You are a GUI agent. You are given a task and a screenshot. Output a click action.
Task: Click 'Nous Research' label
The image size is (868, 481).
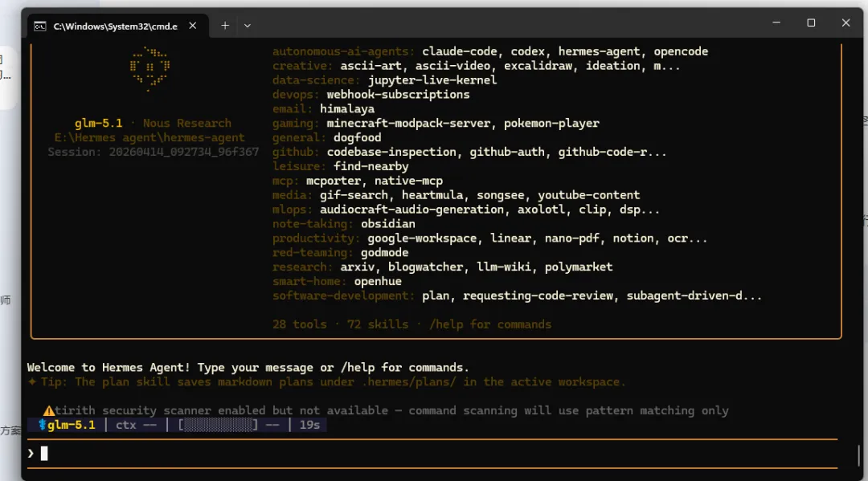coord(187,124)
